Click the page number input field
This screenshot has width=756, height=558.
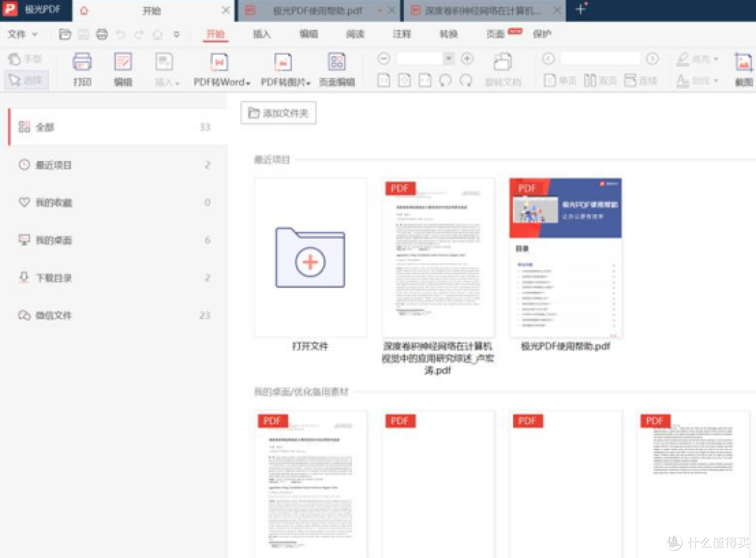click(x=600, y=59)
